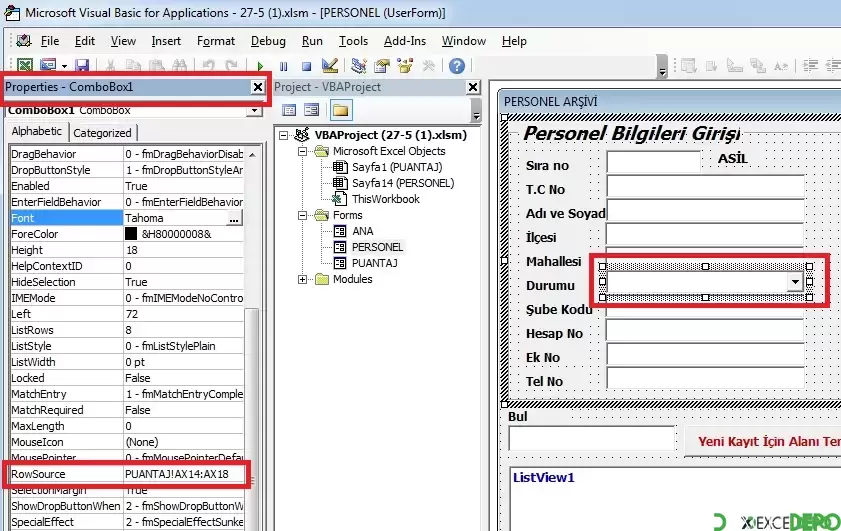The image size is (841, 531).
Task: Click the Indent icon in the Edit toolbar
Action: (x=810, y=66)
